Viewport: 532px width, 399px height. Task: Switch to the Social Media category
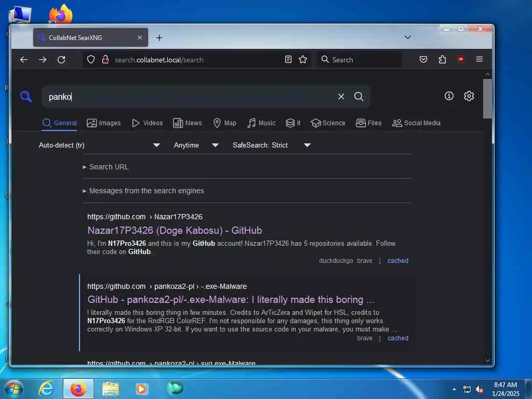[416, 123]
